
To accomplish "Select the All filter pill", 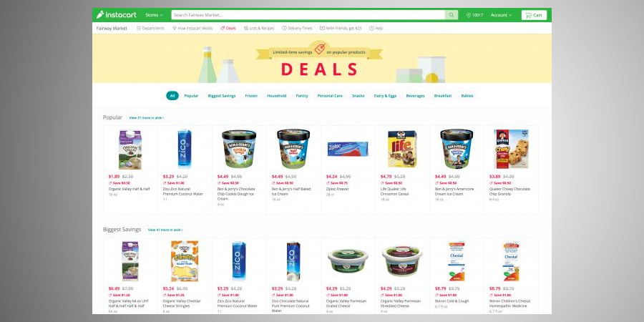I will [x=172, y=96].
